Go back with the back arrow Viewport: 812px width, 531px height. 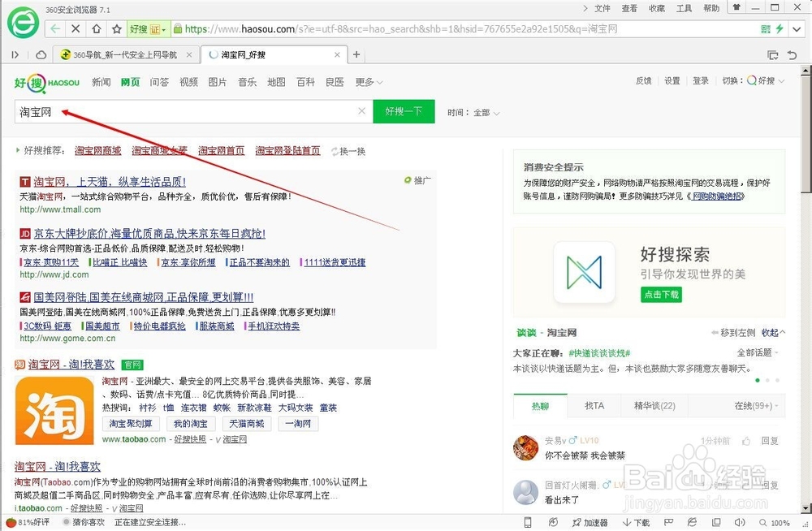pos(55,29)
